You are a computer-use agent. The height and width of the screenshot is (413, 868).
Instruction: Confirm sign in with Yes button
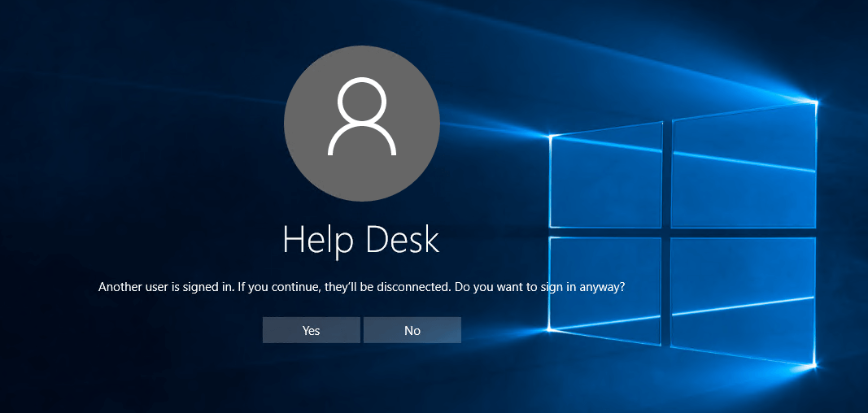point(311,330)
